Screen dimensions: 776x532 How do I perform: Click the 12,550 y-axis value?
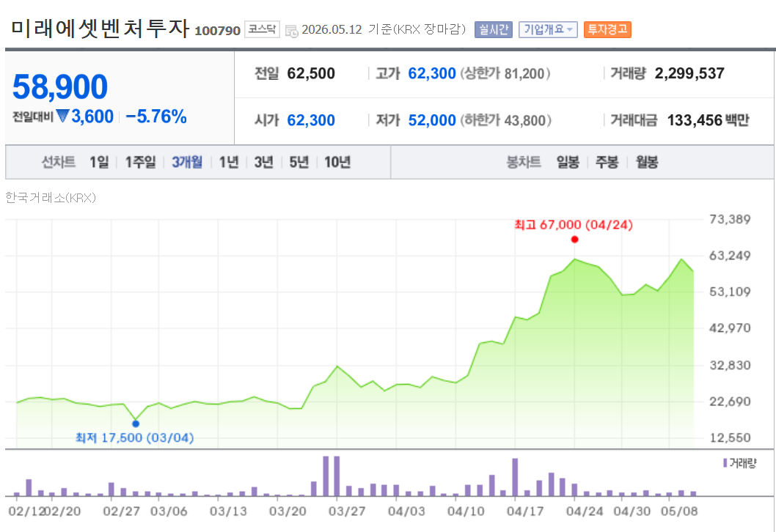point(730,437)
